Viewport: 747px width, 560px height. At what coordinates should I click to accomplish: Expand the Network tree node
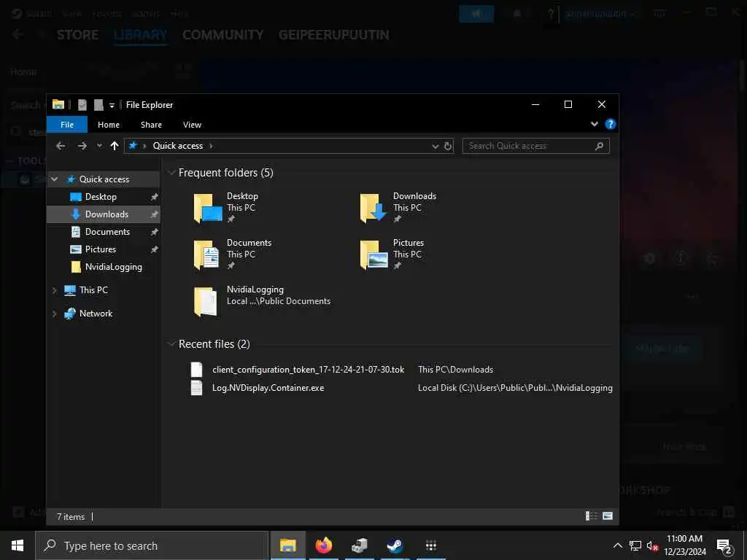54,314
